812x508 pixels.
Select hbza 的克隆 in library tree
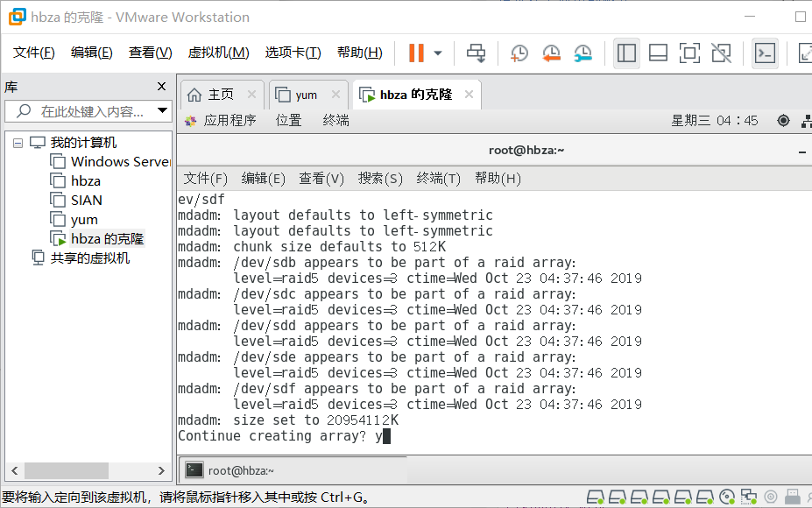pyautogui.click(x=97, y=238)
